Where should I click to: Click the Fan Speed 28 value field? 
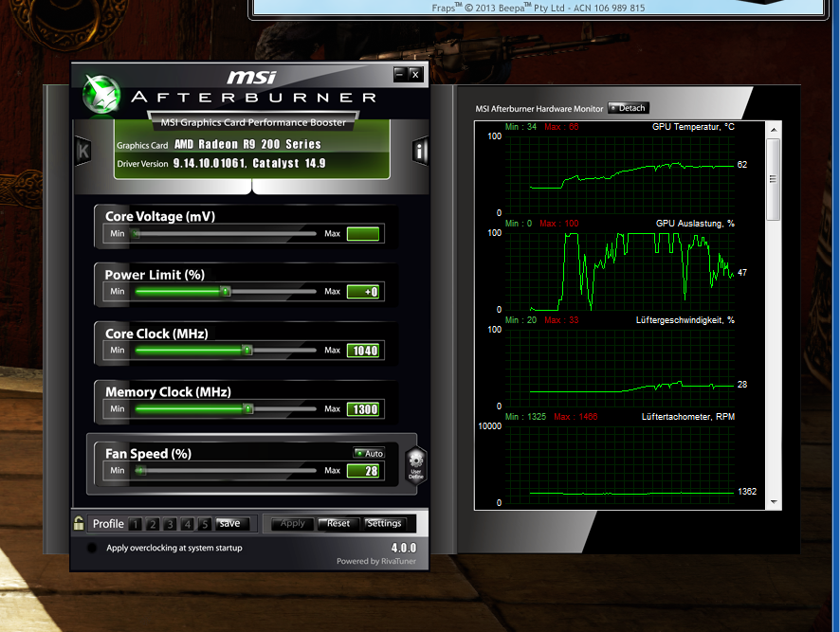[x=365, y=471]
